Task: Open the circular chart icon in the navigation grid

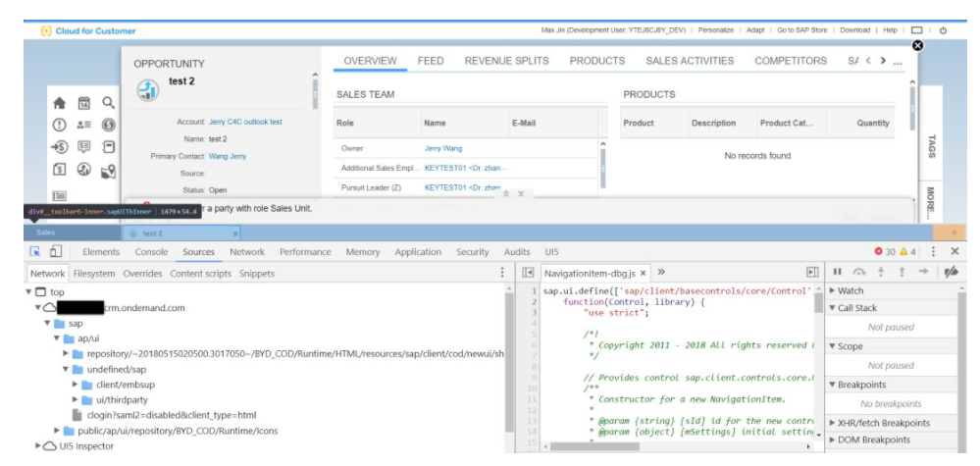Action: click(x=83, y=170)
